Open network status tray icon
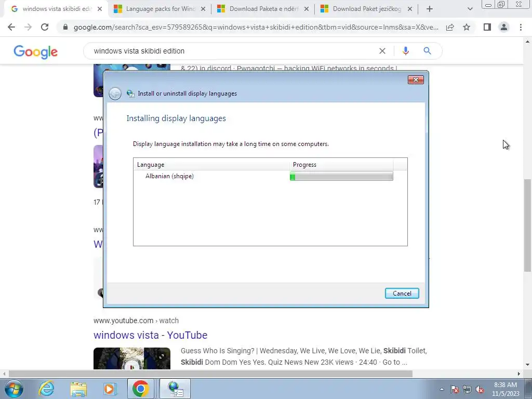The height and width of the screenshot is (399, 532). [x=467, y=389]
